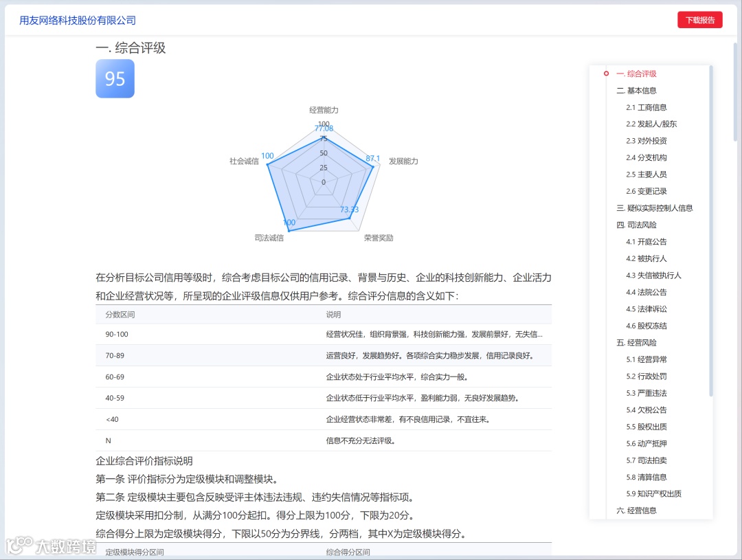Click the 77.08 radar data value

tap(324, 128)
